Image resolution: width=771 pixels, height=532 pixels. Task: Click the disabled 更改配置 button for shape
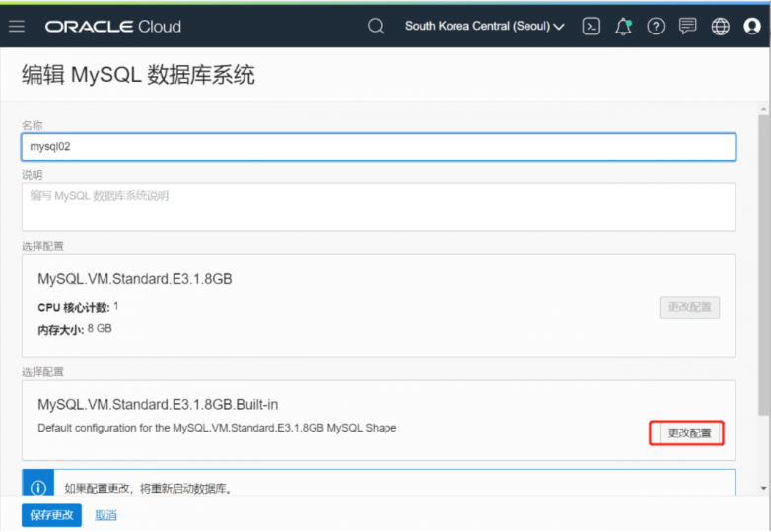pos(689,307)
